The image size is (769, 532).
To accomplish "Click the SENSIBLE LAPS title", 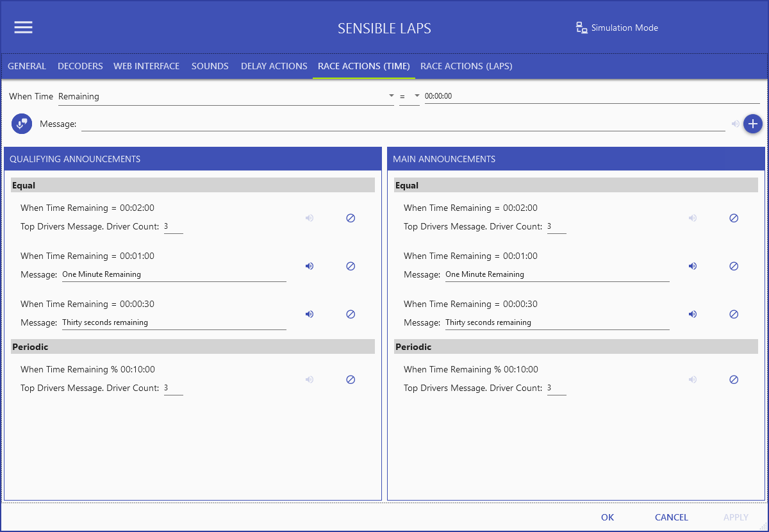I will coord(384,28).
